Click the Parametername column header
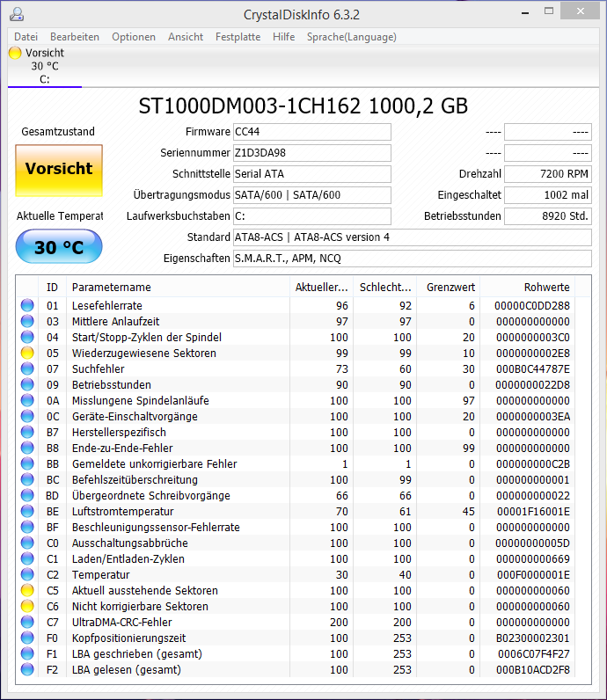The image size is (607, 700). click(178, 287)
